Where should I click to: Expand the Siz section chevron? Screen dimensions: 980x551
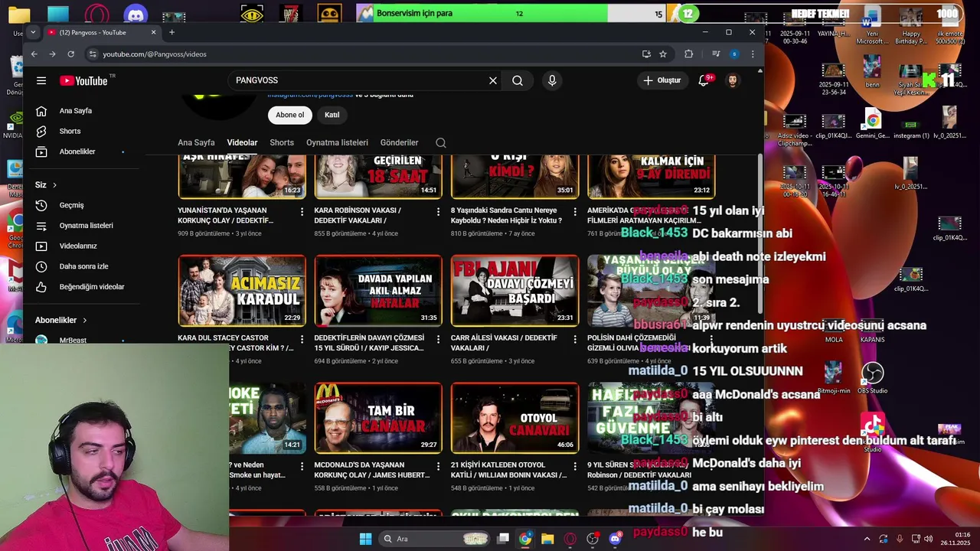coord(54,185)
